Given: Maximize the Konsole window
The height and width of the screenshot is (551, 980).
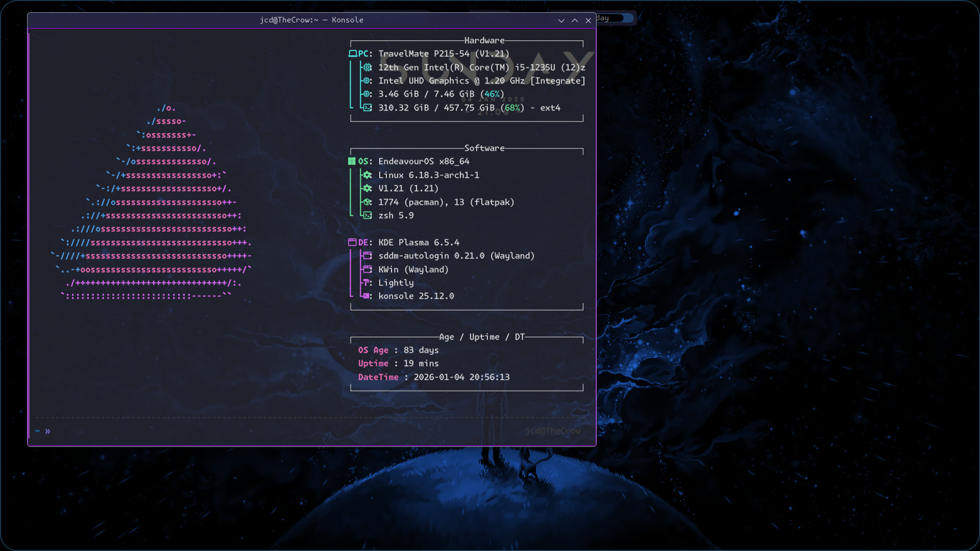Looking at the screenshot, I should pyautogui.click(x=575, y=20).
